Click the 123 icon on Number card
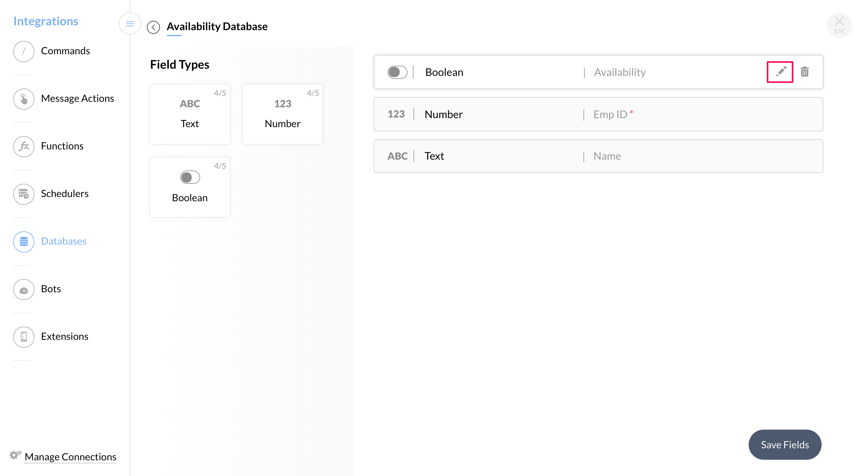The image size is (868, 476). pyautogui.click(x=282, y=104)
